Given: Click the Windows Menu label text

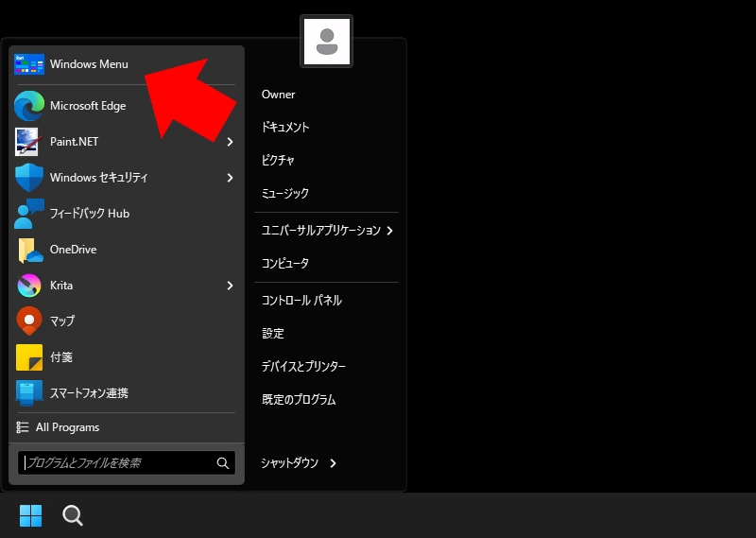Looking at the screenshot, I should coord(89,64).
